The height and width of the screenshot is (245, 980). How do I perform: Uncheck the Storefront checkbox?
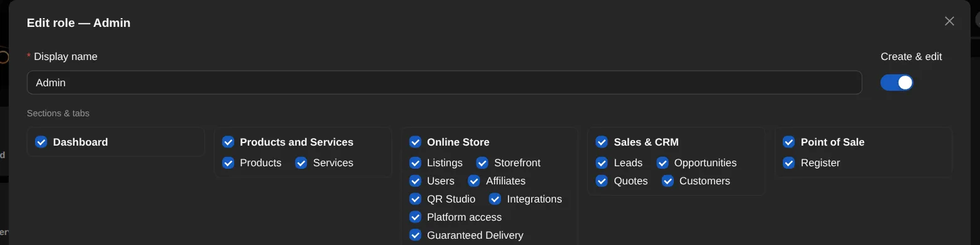482,162
